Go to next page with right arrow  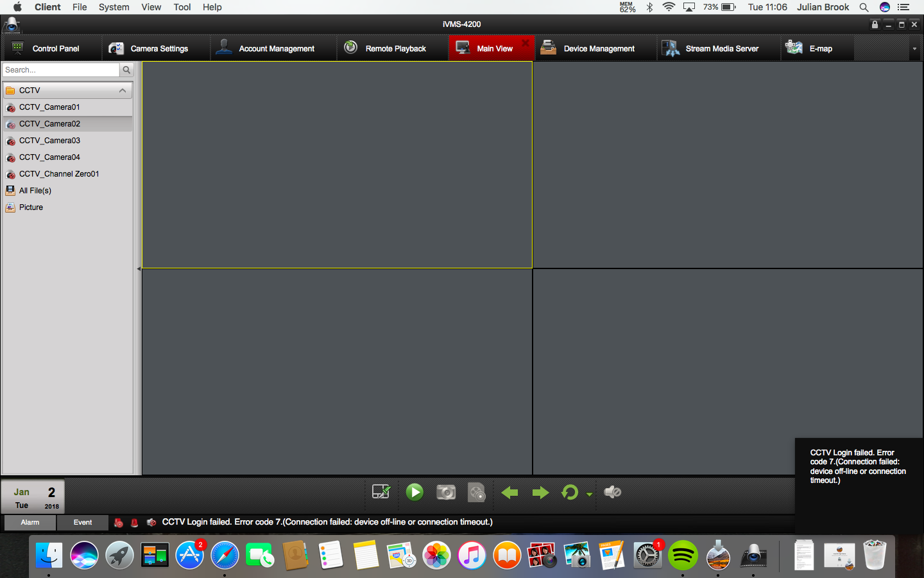coord(540,493)
